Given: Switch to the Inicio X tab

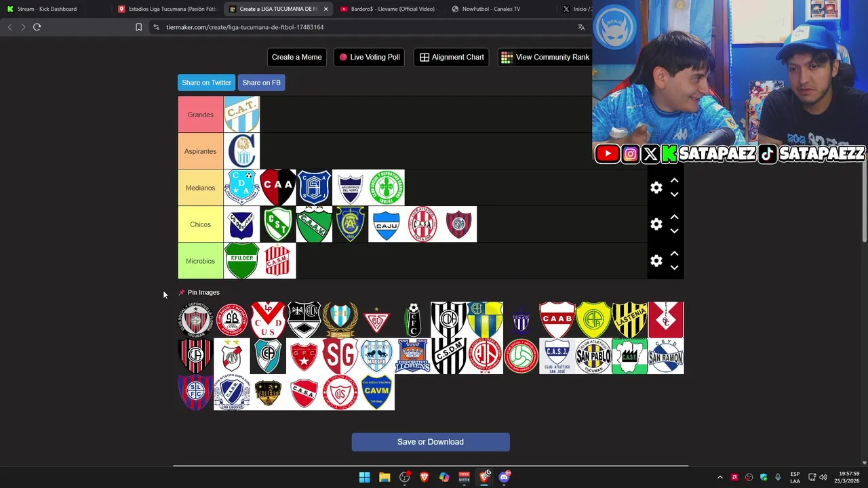Looking at the screenshot, I should 575,9.
